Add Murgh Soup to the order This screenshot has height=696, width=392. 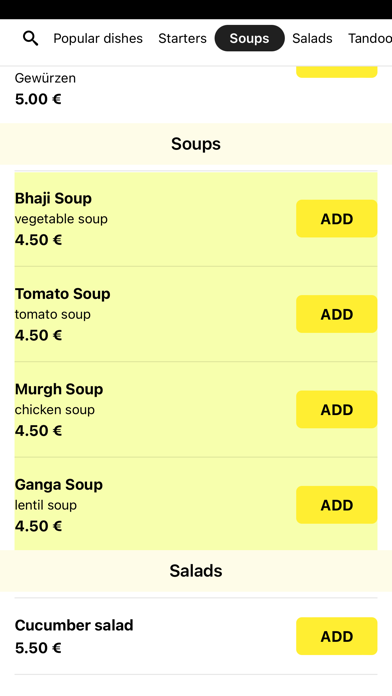coord(337,410)
